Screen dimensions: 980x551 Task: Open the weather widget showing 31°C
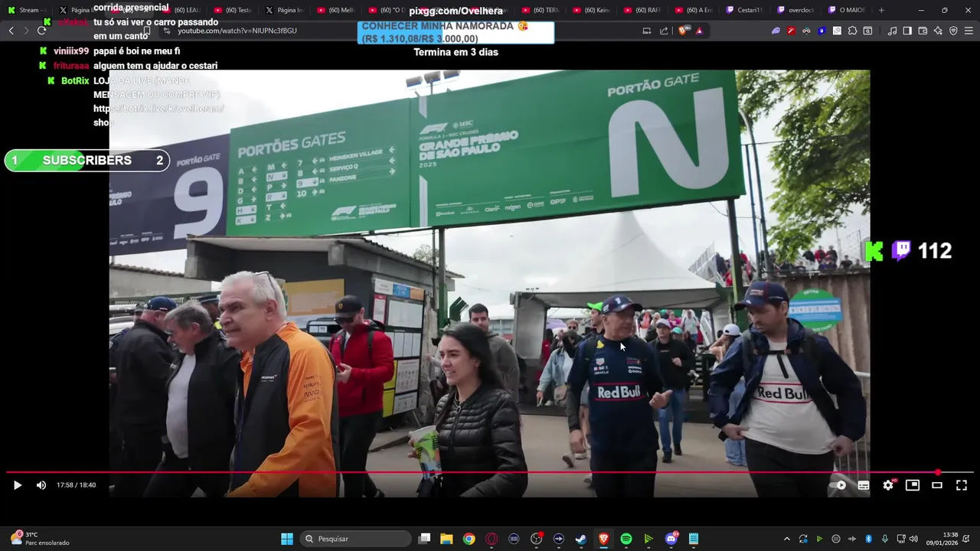pyautogui.click(x=38, y=539)
